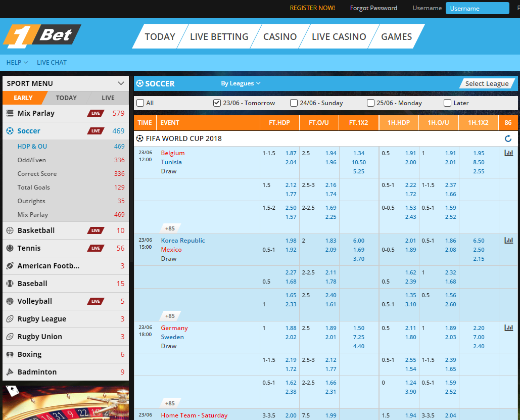Click the Tennis sport icon

pyautogui.click(x=10, y=248)
